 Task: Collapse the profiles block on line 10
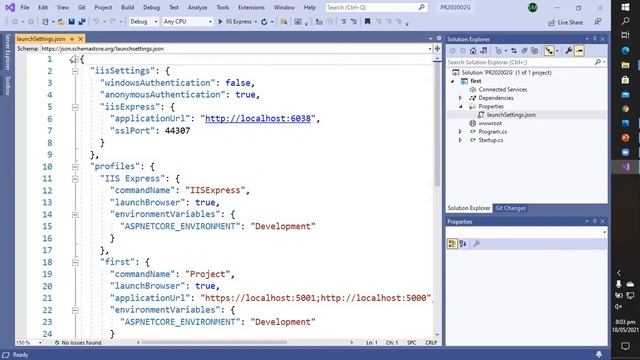[x=75, y=167]
